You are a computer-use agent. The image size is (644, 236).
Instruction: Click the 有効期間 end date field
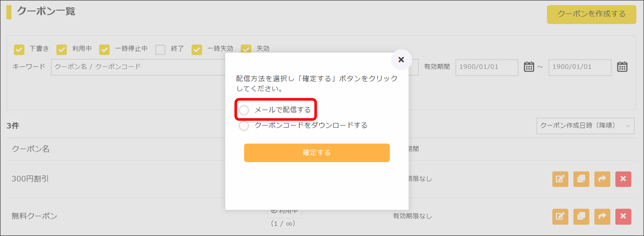coord(580,67)
